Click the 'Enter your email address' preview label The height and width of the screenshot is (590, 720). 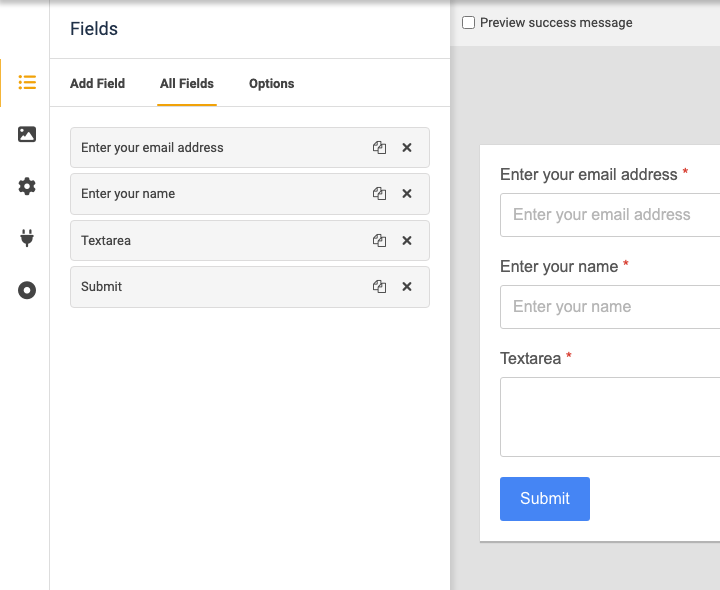[589, 174]
